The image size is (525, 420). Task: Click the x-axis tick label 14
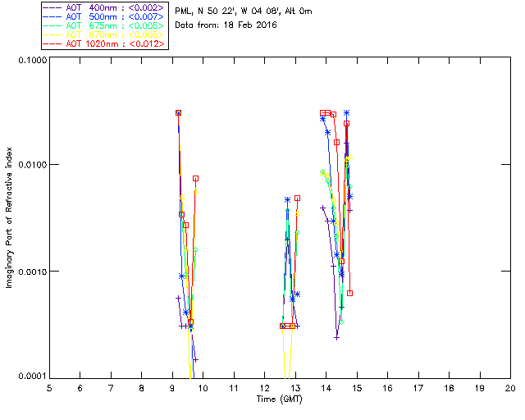326,388
